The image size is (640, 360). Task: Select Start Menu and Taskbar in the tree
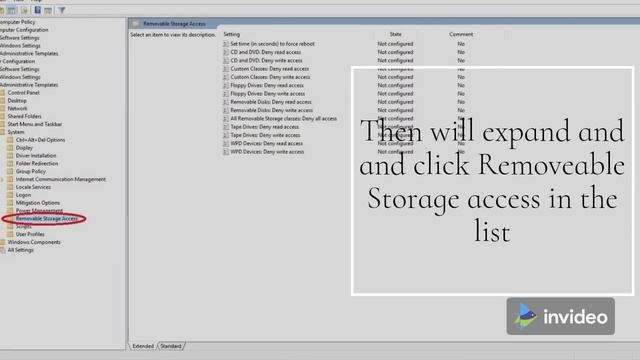[35, 124]
